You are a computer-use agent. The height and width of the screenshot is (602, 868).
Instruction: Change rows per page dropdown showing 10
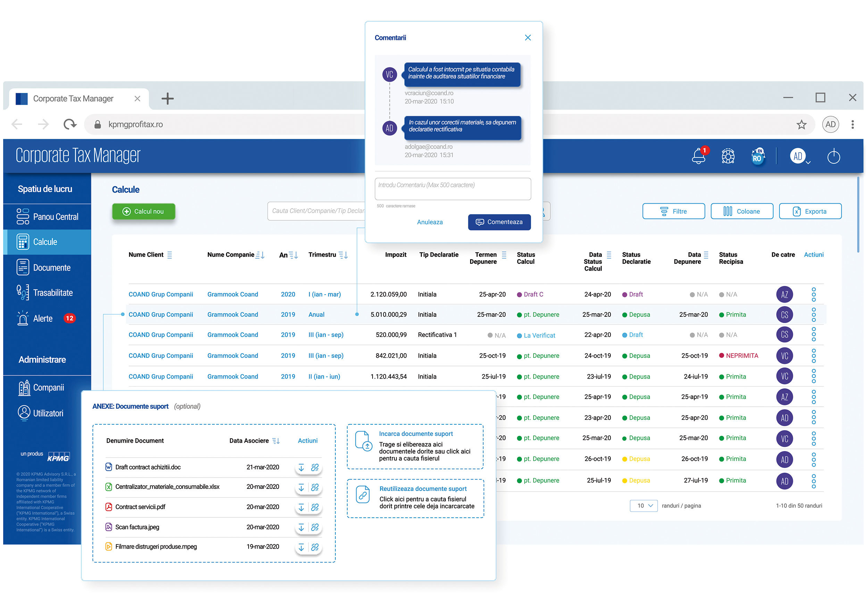(643, 506)
